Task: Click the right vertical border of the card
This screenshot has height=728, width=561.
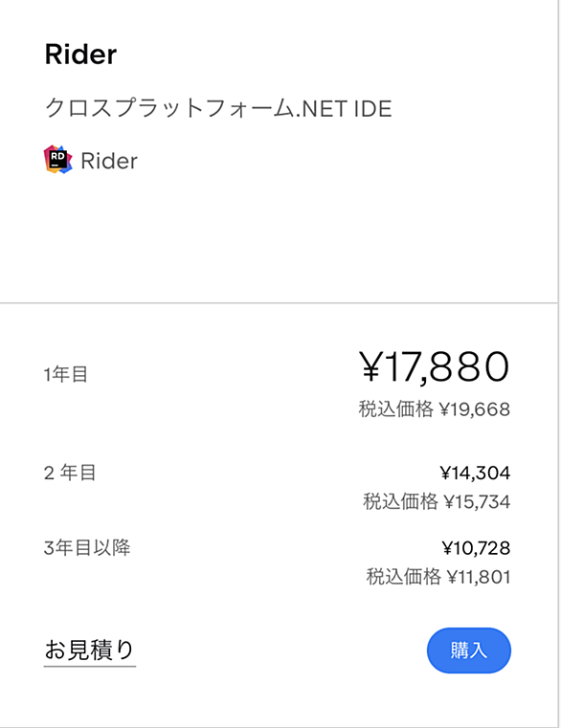Action: tap(558, 364)
